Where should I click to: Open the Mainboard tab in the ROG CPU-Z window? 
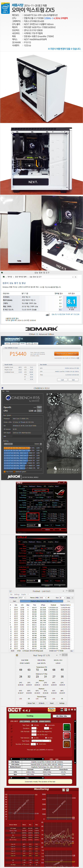coord(32,486)
